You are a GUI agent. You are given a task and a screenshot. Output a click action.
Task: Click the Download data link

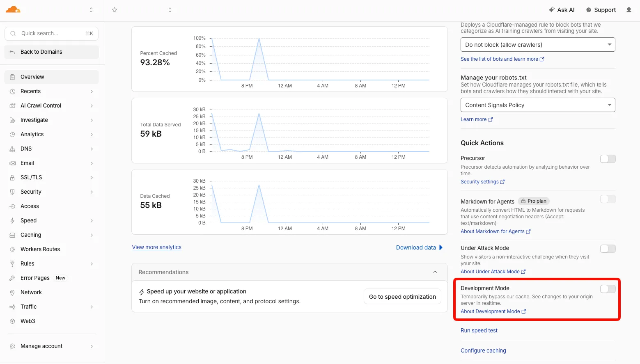coord(420,247)
